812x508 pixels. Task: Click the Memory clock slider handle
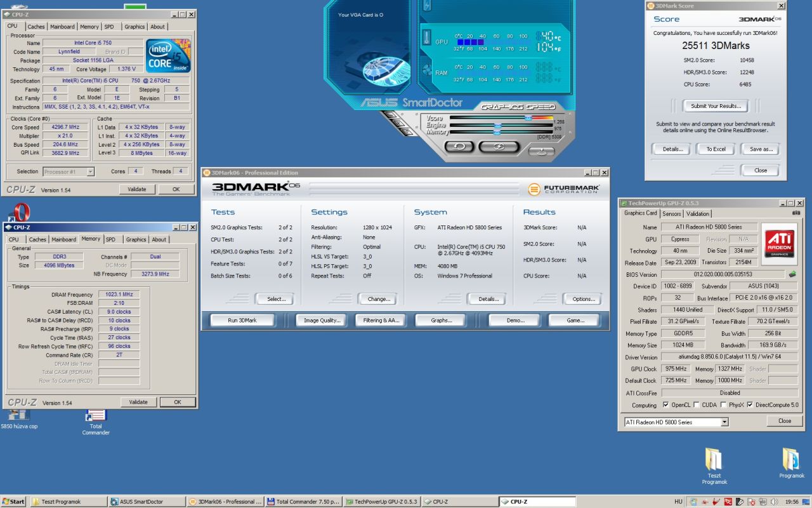pyautogui.click(x=497, y=132)
